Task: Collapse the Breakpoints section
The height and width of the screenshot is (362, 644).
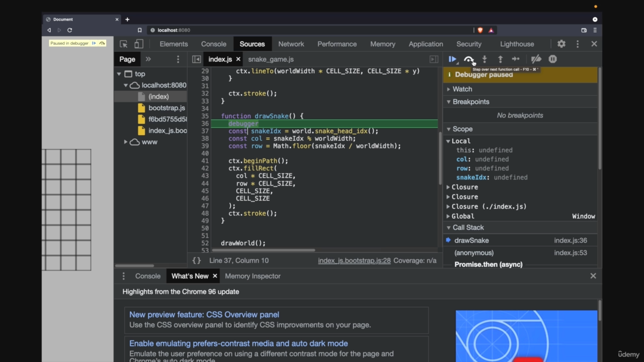Action: coord(470,102)
